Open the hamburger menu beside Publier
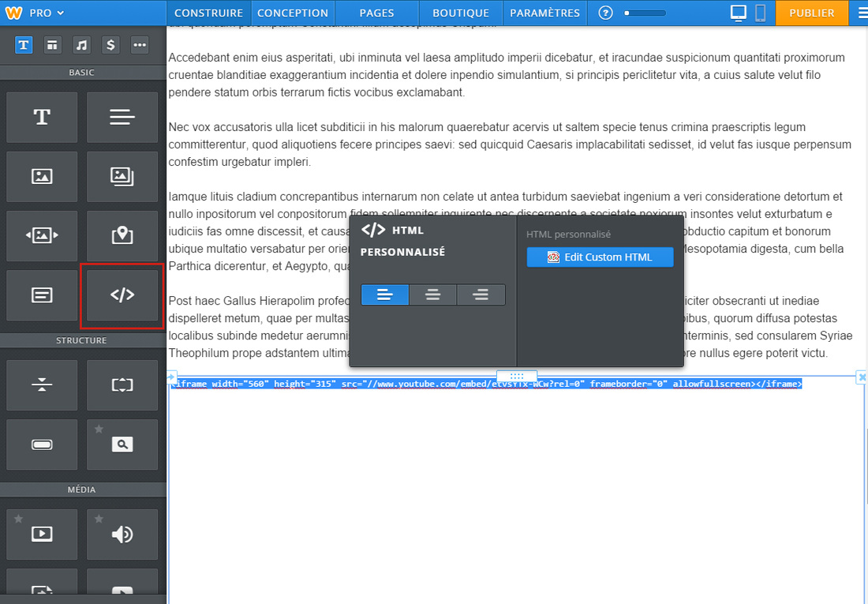The width and height of the screenshot is (868, 604). pos(862,13)
